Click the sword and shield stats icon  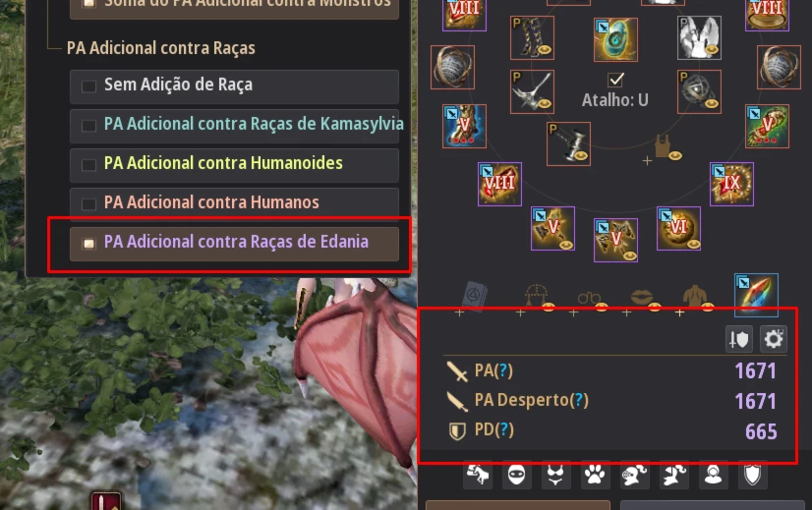[x=739, y=340]
